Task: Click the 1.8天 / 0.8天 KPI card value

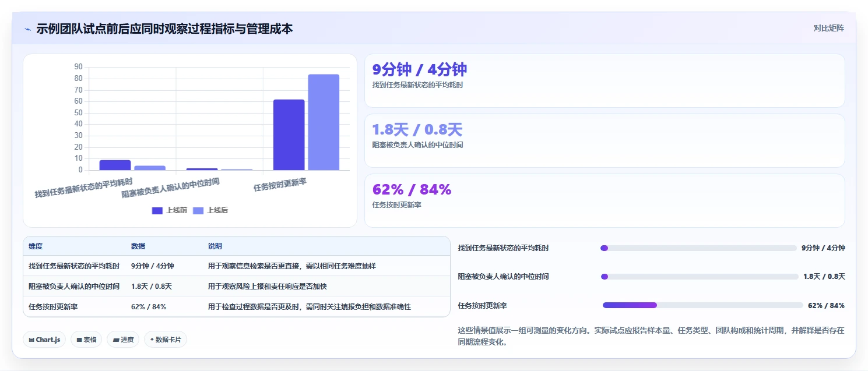Action: point(417,129)
